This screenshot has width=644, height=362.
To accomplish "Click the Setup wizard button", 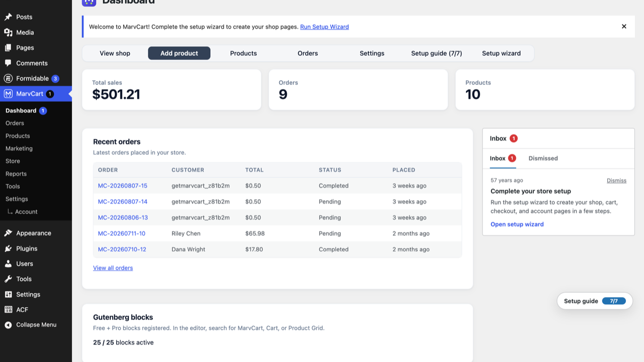I will [x=501, y=53].
